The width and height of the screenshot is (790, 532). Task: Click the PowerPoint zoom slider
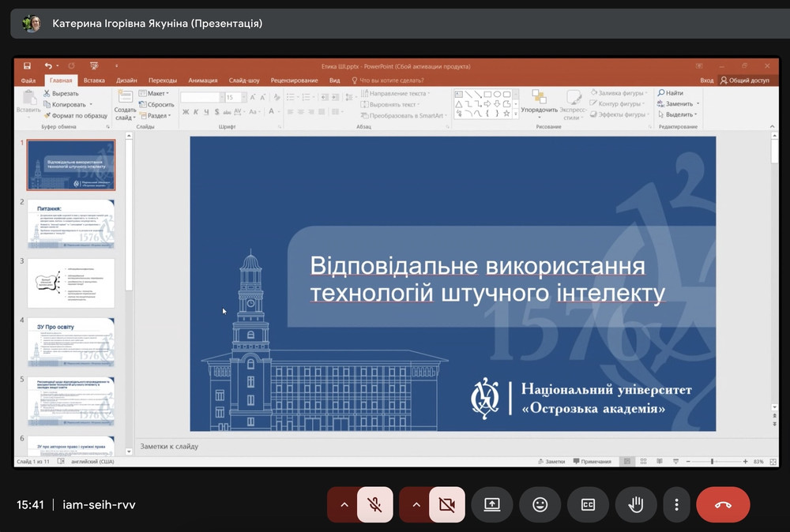point(712,462)
